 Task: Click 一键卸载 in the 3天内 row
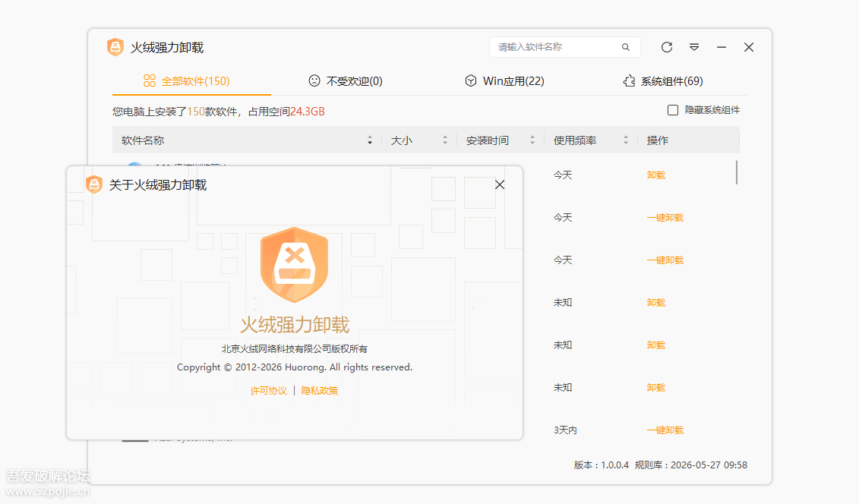click(665, 430)
